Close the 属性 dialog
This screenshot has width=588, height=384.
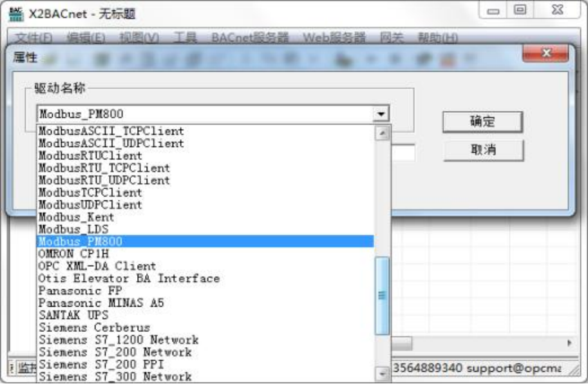coord(546,53)
